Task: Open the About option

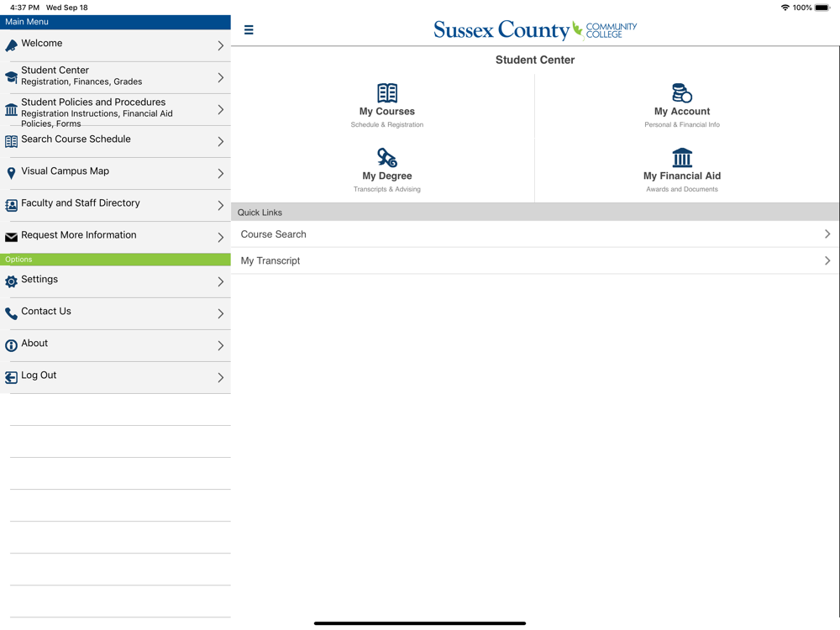Action: click(x=115, y=345)
